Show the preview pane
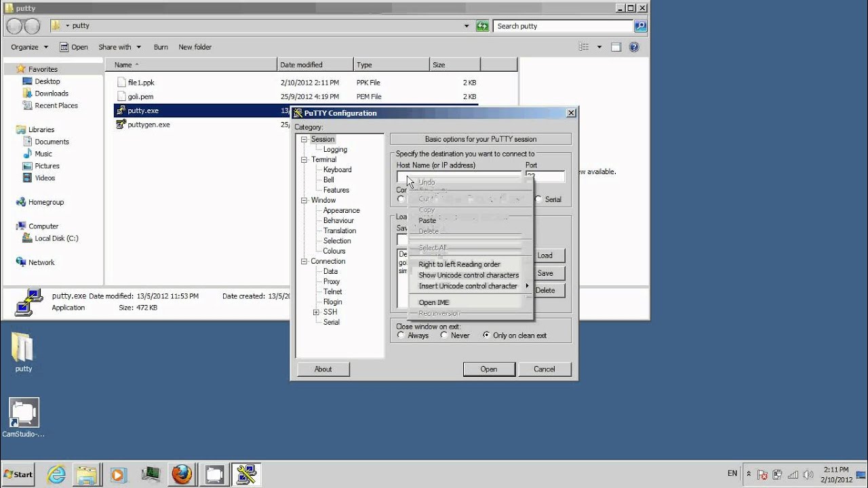The width and height of the screenshot is (868, 488). point(616,47)
